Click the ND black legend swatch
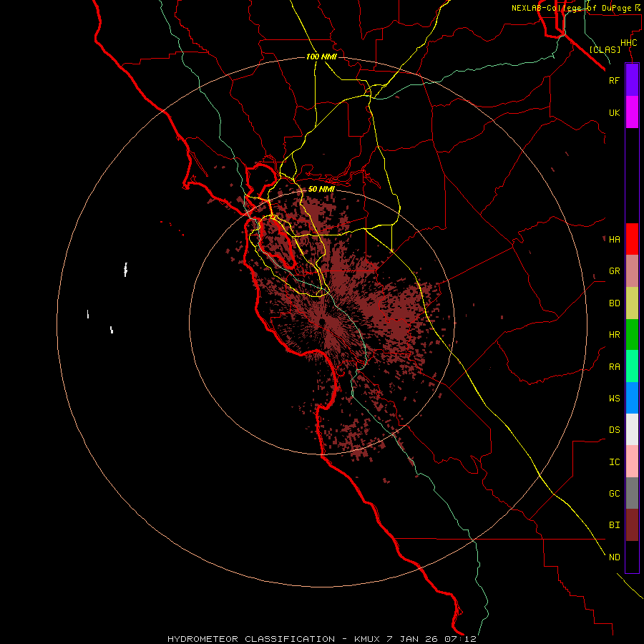 coord(632,557)
